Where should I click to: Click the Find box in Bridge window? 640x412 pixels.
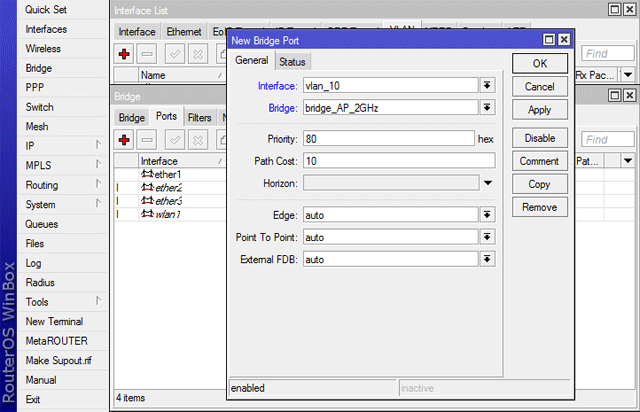(608, 140)
